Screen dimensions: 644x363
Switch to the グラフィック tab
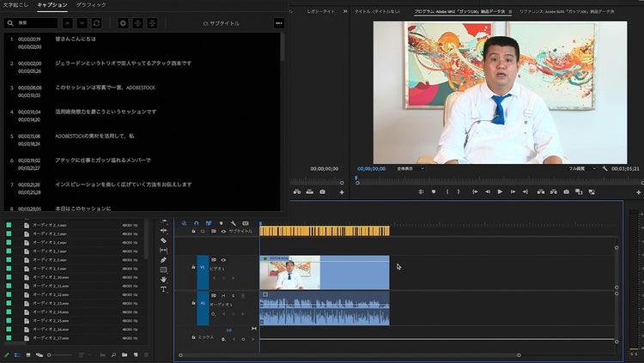point(91,4)
